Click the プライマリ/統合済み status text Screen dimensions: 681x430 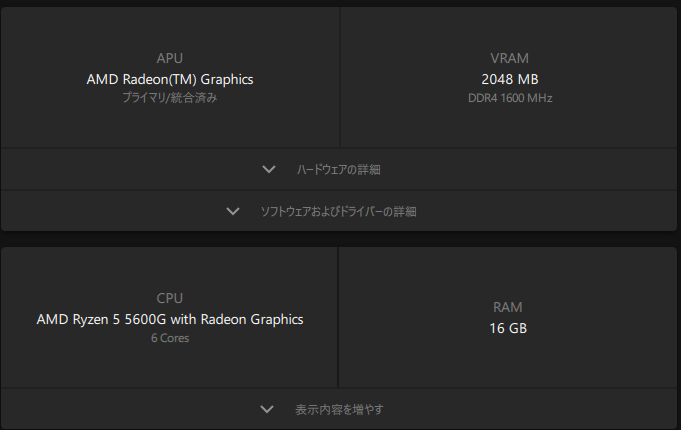point(170,98)
